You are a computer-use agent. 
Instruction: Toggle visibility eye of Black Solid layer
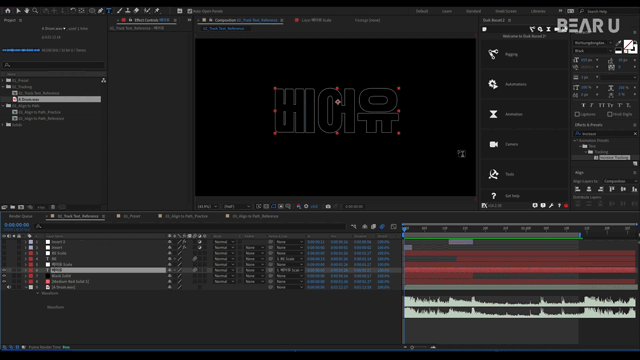[x=4, y=276]
